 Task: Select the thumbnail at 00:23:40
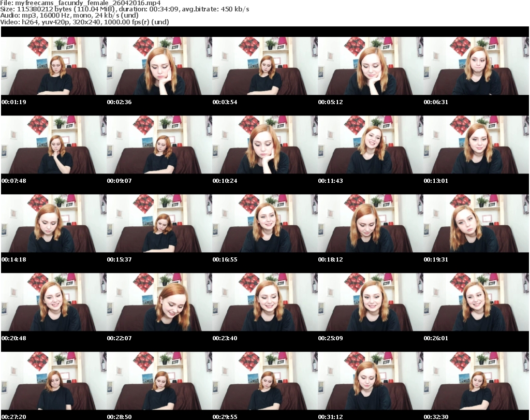coord(264,302)
